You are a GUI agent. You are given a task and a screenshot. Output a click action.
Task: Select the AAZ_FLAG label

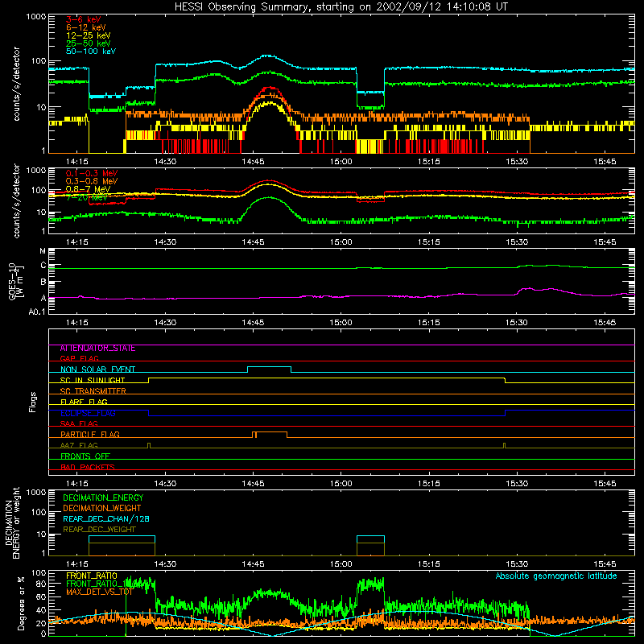point(79,445)
